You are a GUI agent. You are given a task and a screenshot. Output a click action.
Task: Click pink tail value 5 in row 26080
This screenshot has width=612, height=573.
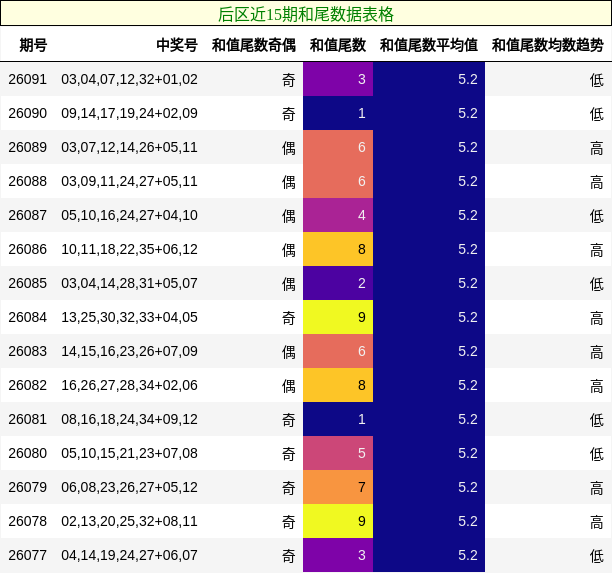click(x=338, y=453)
